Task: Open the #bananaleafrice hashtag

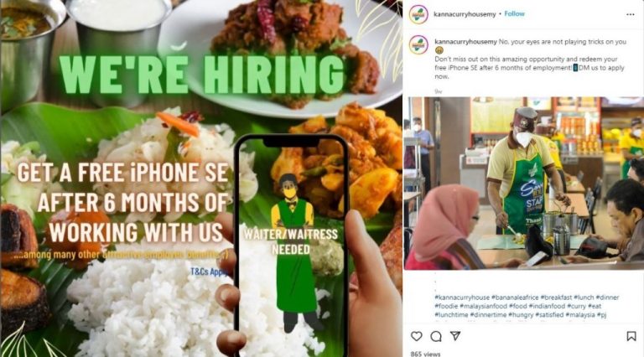Action: pos(515,297)
